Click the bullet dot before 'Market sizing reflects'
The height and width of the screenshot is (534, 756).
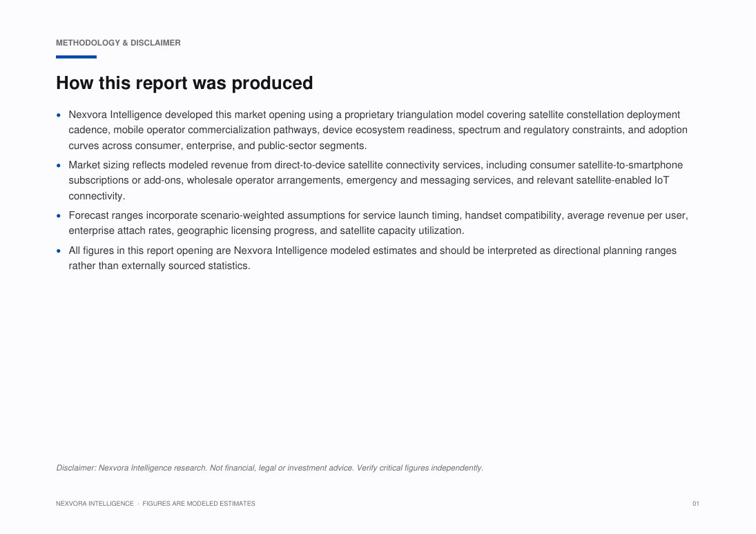point(59,166)
